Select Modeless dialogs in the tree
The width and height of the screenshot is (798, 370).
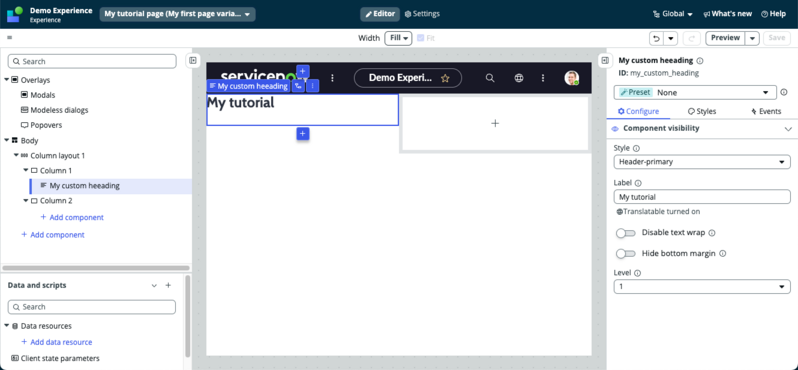54,110
